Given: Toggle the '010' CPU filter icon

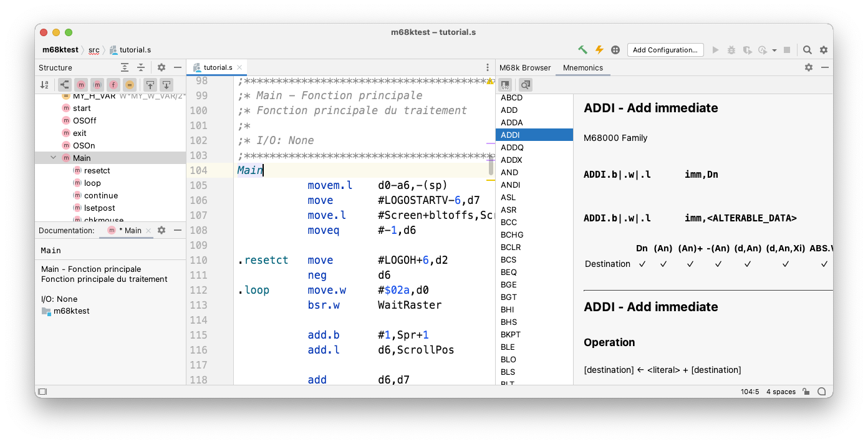Looking at the screenshot, I should click(505, 85).
